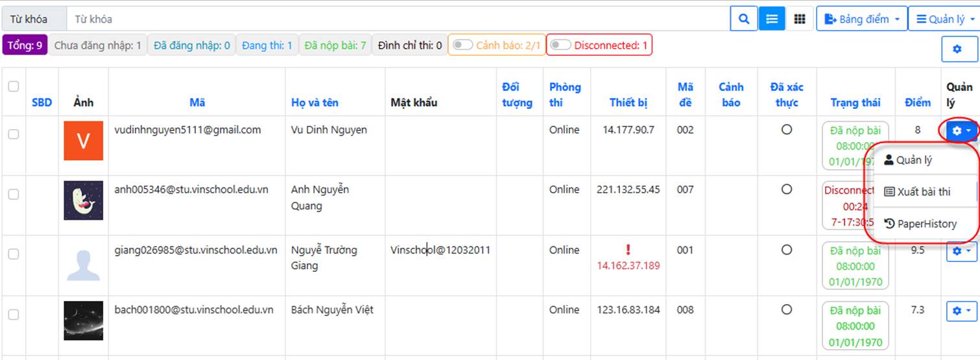Open the gear menu for Nguyễ Trường Giang
This screenshot has height=360, width=980.
click(961, 251)
